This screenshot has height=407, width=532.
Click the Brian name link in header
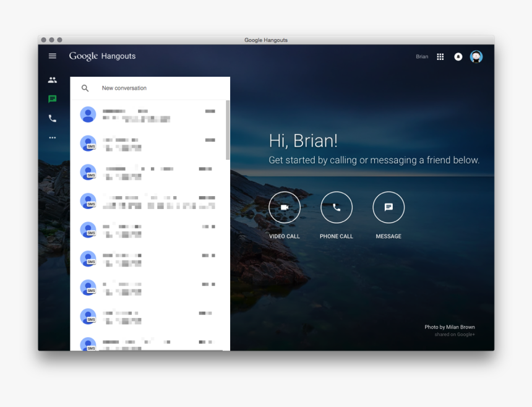pyautogui.click(x=422, y=57)
